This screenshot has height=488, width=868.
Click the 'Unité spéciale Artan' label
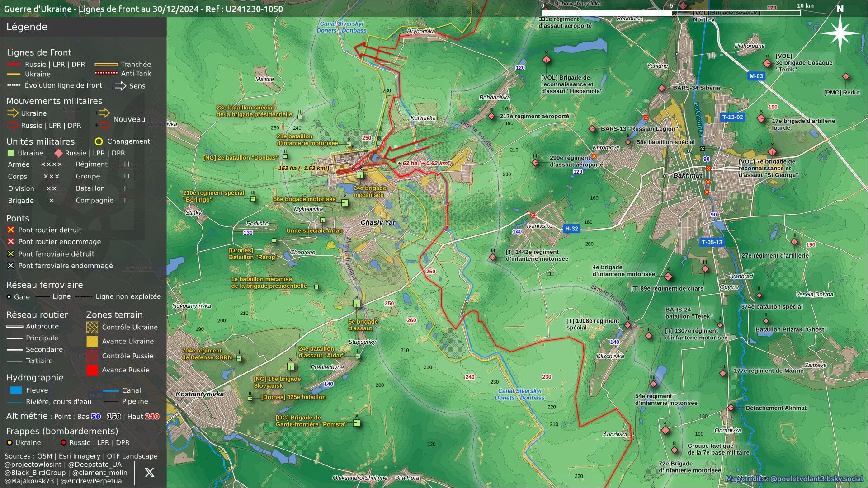pyautogui.click(x=315, y=230)
